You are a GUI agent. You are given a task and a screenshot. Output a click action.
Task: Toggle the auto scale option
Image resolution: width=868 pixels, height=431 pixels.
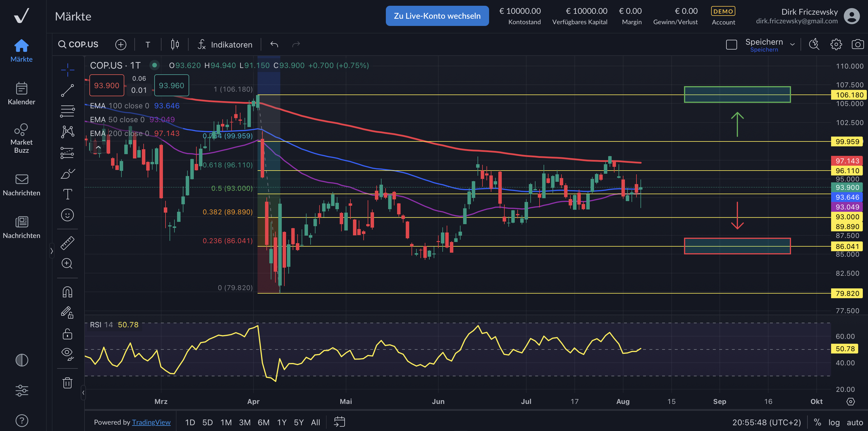click(855, 422)
